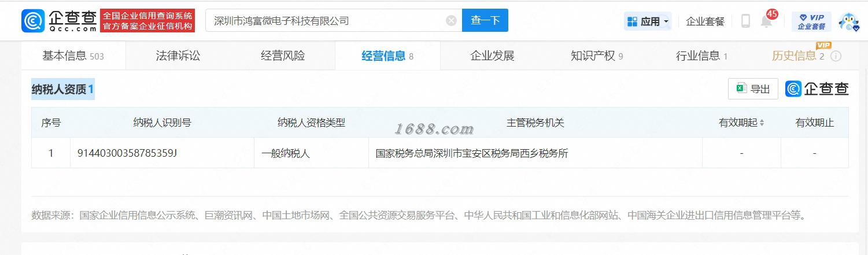The height and width of the screenshot is (255, 868).
Task: Open the 企业套餐 link in header
Action: coord(705,21)
